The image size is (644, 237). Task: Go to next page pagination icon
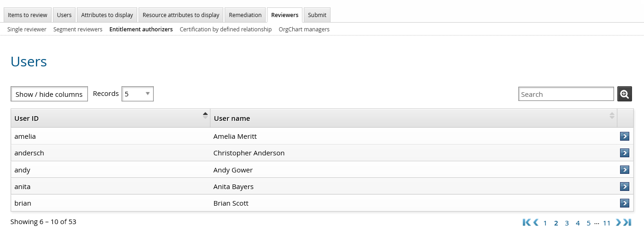pos(619,223)
